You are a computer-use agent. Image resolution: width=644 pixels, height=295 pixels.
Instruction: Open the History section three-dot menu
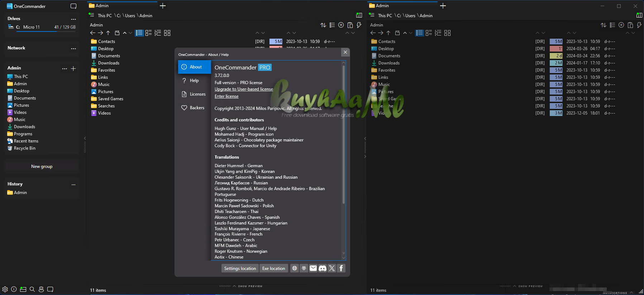(x=73, y=184)
